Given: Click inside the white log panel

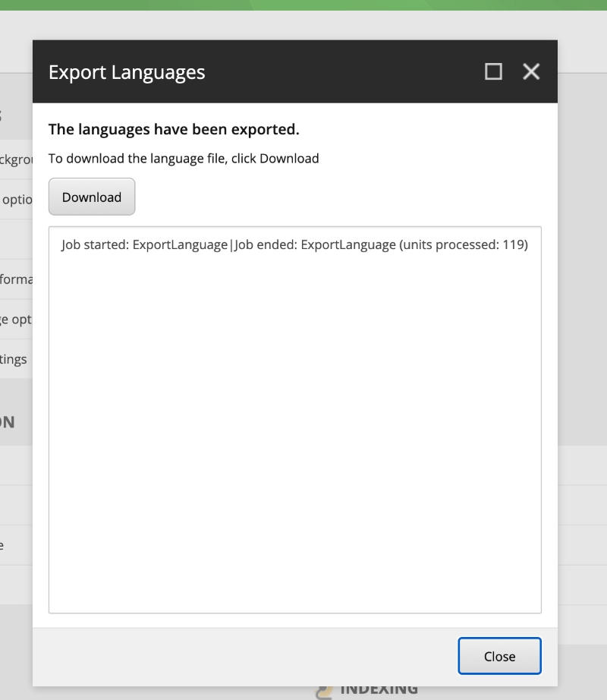Looking at the screenshot, I should pos(294,418).
